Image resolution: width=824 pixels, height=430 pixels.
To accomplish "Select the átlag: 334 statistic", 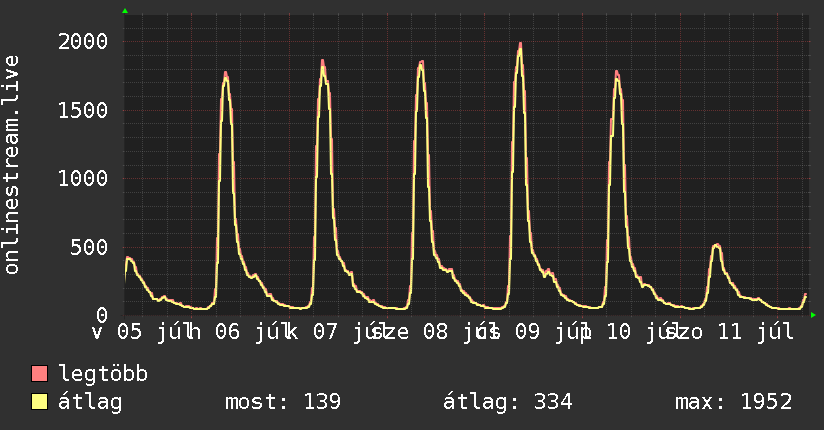I will [x=508, y=402].
